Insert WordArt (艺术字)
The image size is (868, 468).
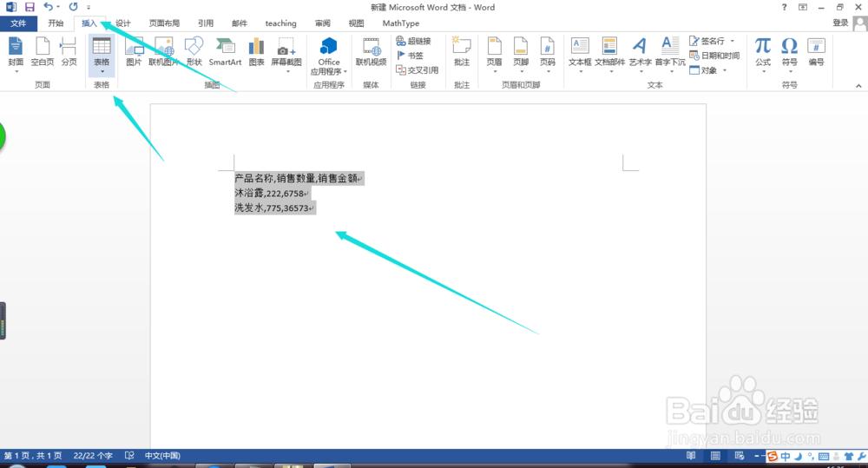point(640,56)
